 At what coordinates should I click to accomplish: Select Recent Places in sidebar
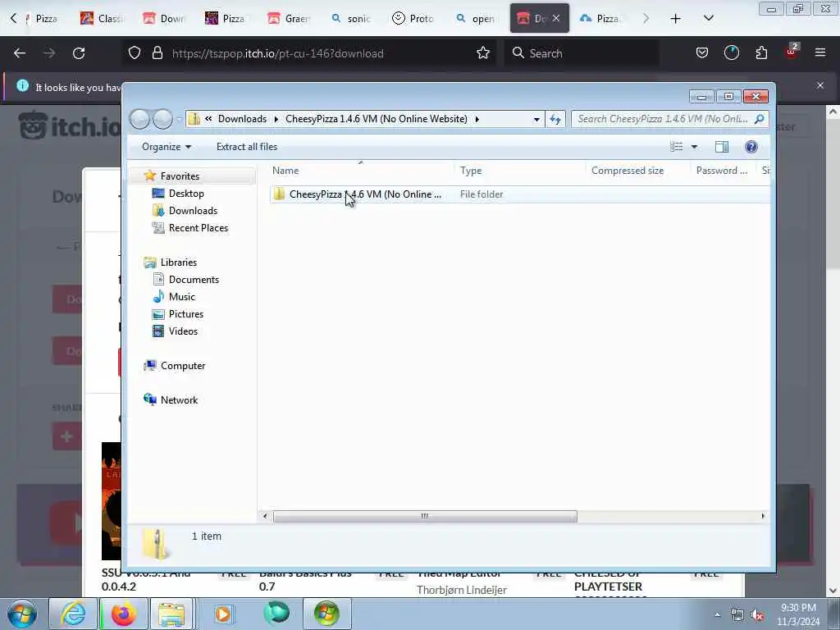point(198,228)
